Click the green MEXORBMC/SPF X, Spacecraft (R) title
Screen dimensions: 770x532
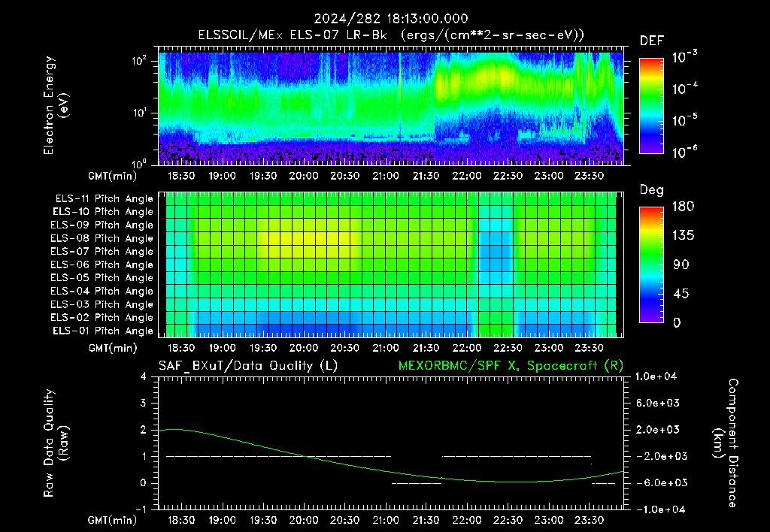(x=511, y=366)
